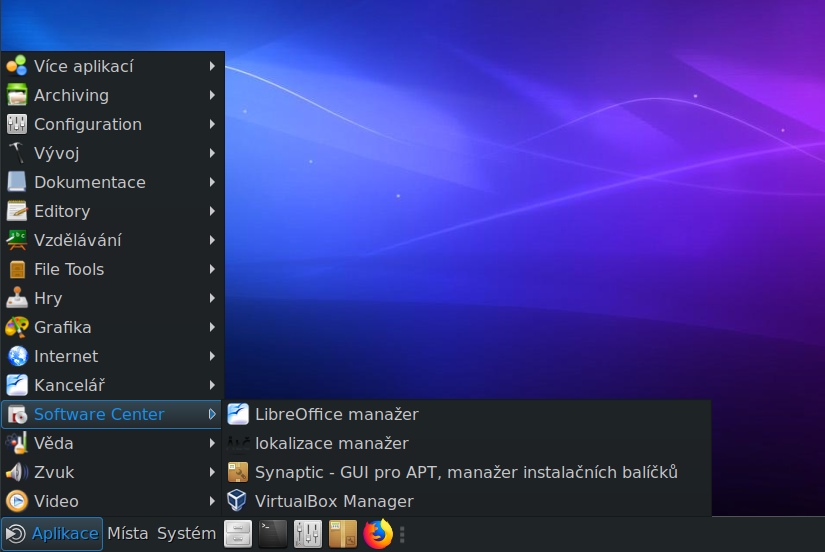Expand Hry submenu arrow

212,298
